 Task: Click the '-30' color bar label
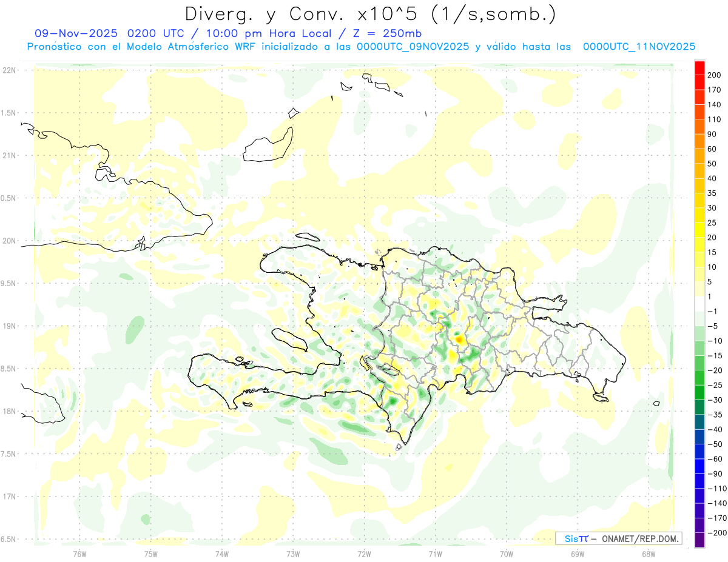tap(715, 400)
